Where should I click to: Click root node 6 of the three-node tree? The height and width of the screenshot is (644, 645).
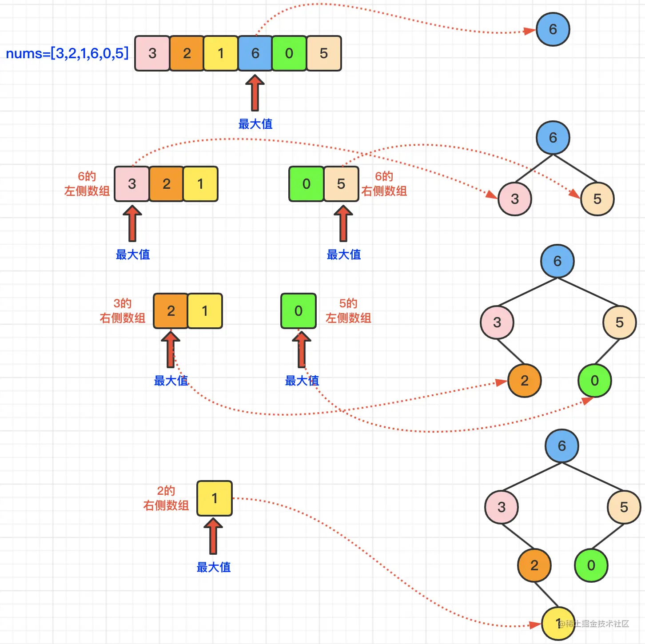(x=553, y=138)
